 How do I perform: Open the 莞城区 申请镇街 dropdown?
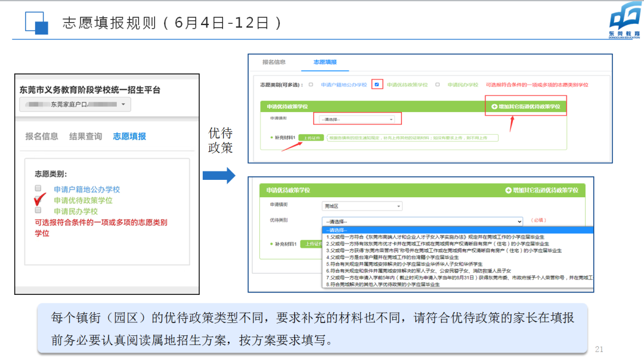[362, 206]
